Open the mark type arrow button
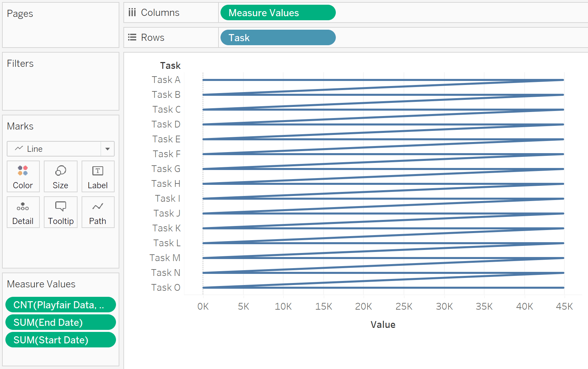The height and width of the screenshot is (369, 588). coord(108,149)
